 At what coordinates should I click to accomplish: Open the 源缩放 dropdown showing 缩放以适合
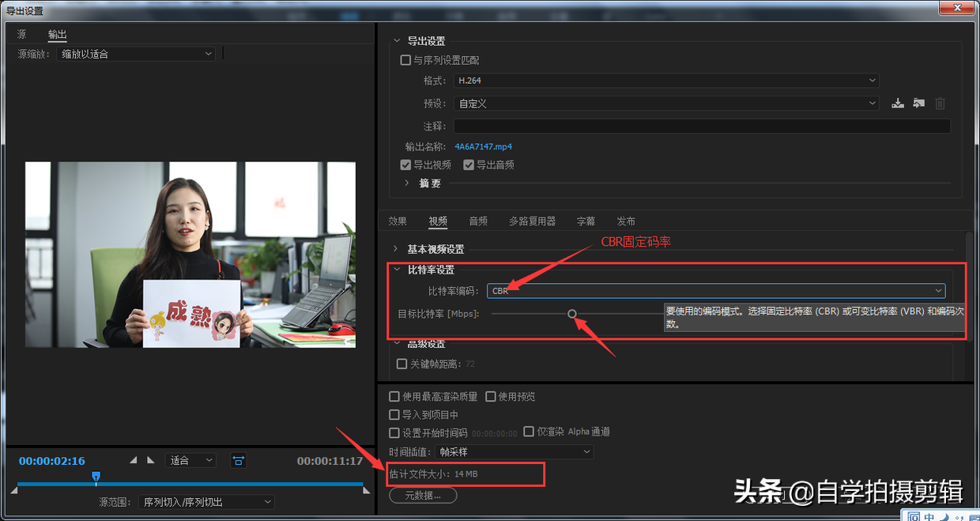(x=134, y=53)
